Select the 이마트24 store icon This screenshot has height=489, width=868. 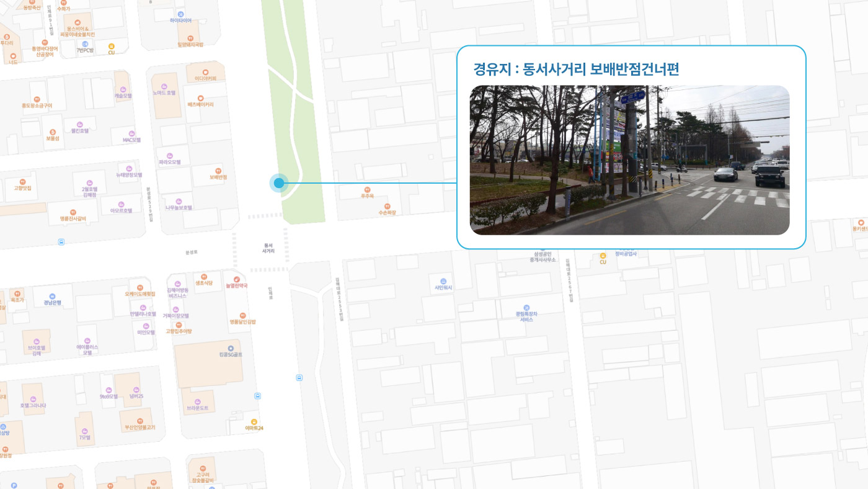pos(254,422)
